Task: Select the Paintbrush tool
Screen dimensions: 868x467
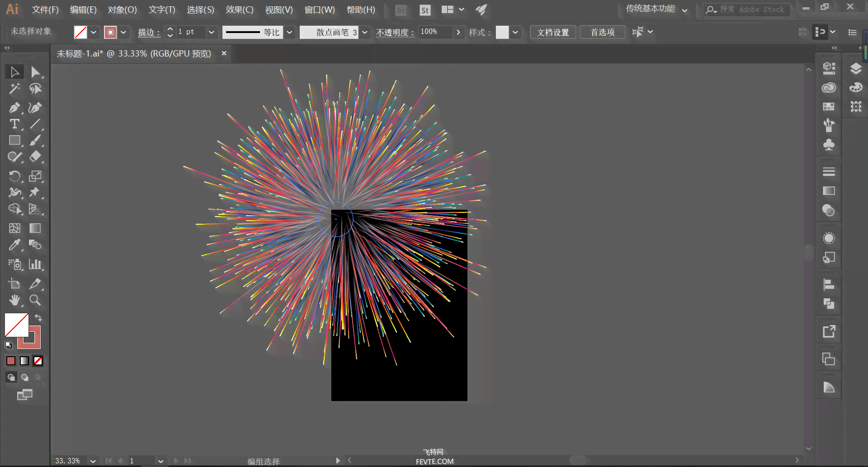Action: click(x=35, y=140)
